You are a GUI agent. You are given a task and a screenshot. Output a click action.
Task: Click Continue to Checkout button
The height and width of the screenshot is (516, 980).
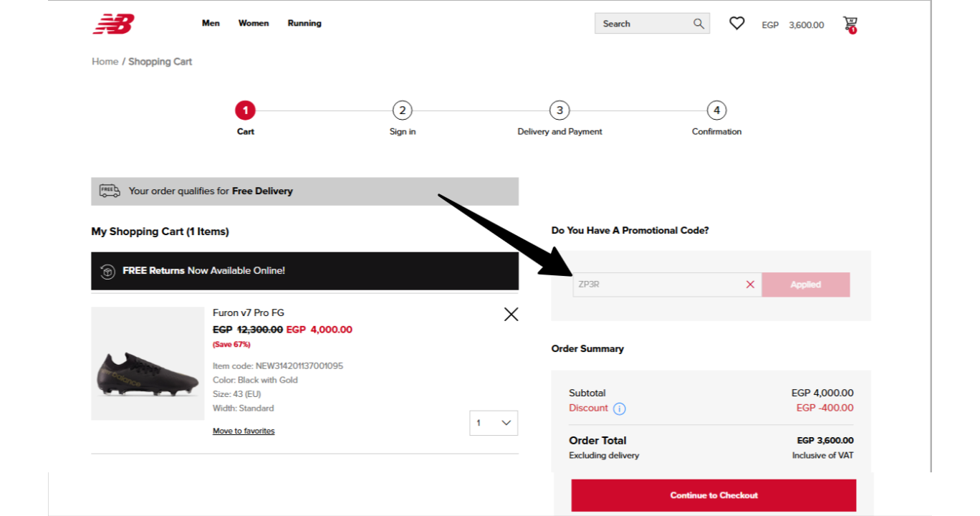714,495
